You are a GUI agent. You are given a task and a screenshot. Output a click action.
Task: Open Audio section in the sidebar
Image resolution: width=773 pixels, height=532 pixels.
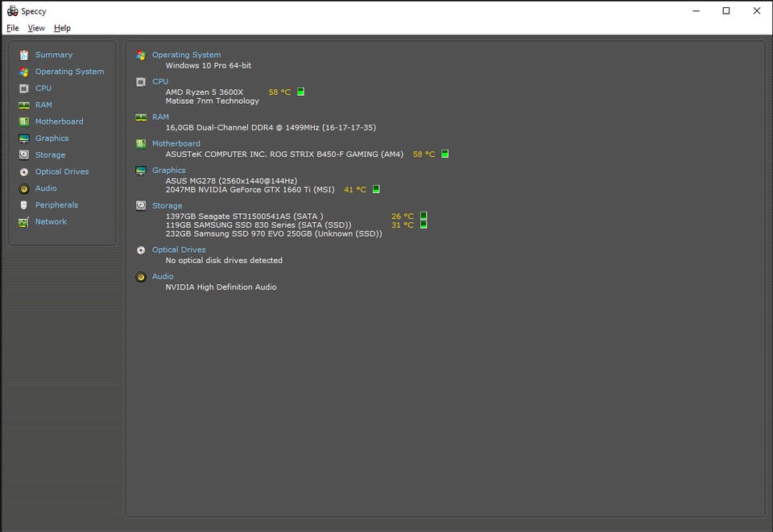click(x=46, y=188)
